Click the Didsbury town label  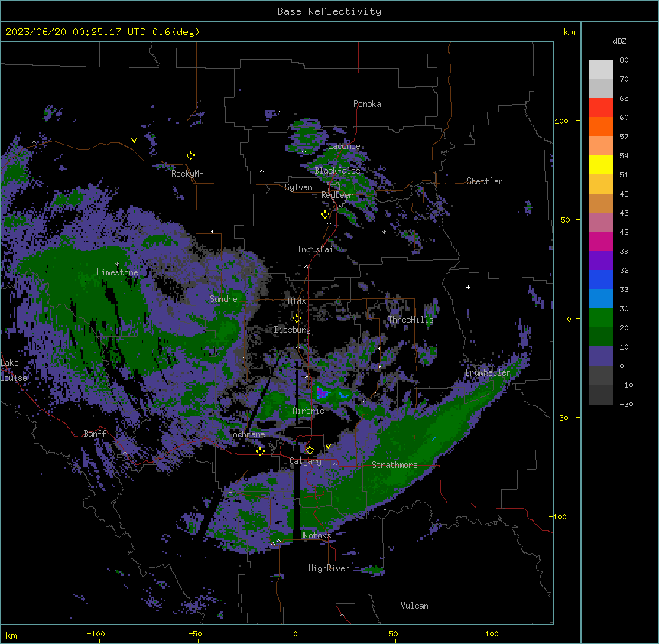coord(292,330)
